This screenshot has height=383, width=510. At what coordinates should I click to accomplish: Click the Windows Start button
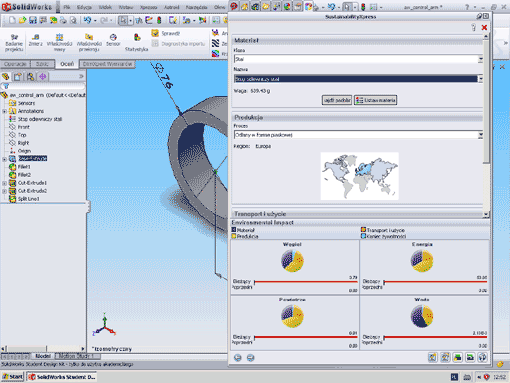pyautogui.click(x=13, y=377)
